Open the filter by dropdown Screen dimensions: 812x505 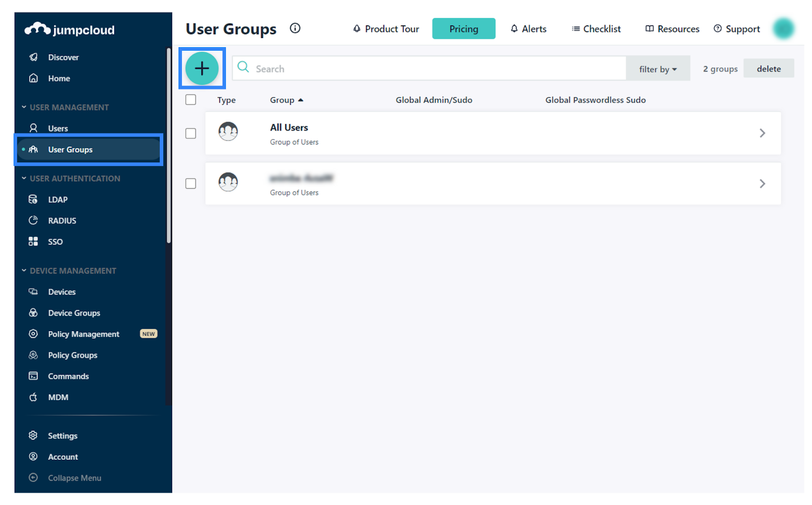coord(658,68)
